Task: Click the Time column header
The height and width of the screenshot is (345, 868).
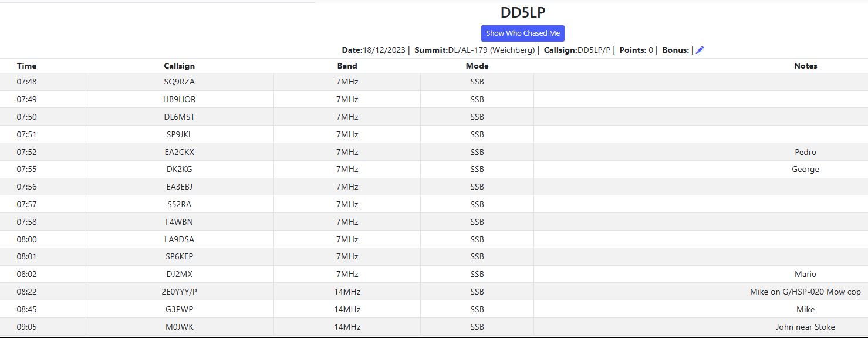Action: 26,66
